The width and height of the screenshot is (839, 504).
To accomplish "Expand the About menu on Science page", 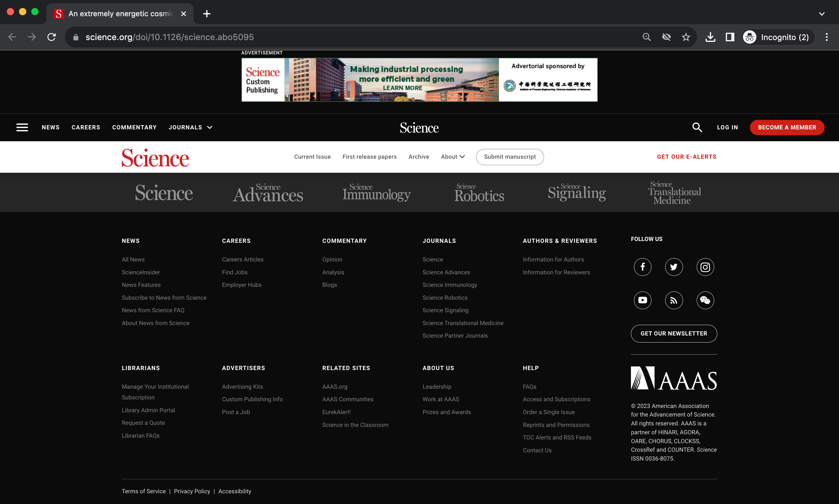I will tap(453, 156).
